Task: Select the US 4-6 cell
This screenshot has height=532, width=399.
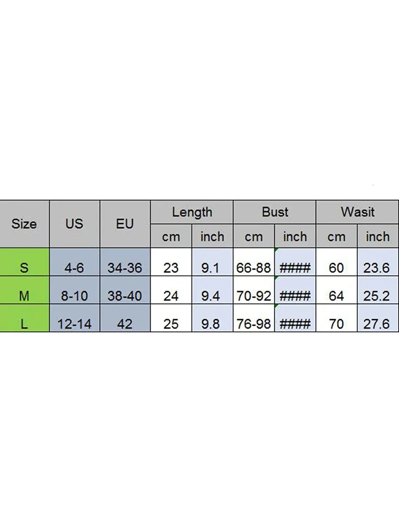Action: [x=74, y=268]
